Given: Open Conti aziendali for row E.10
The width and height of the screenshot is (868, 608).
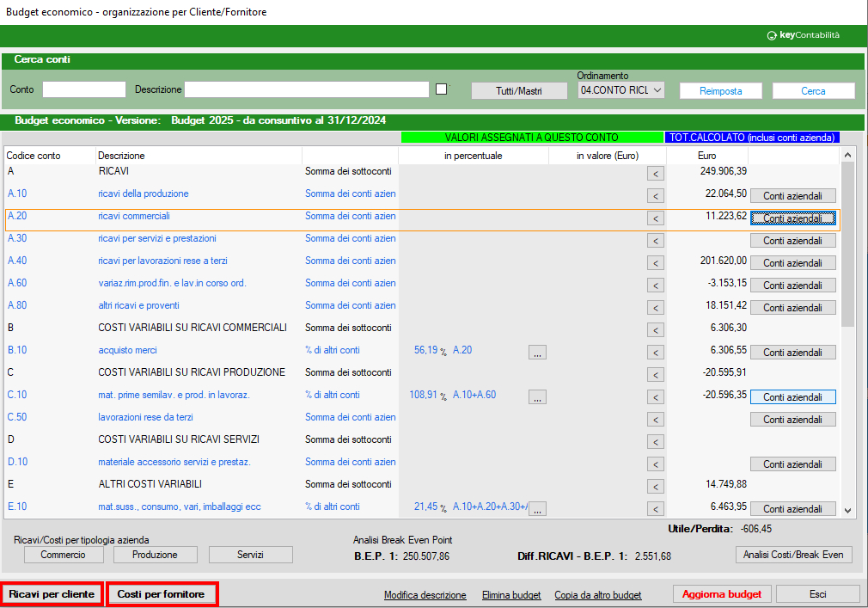Looking at the screenshot, I should [x=792, y=509].
